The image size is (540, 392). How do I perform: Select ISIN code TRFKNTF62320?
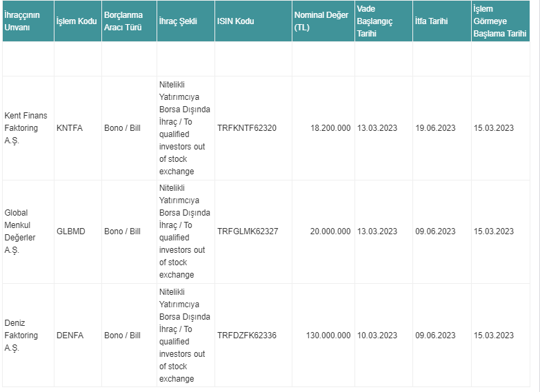click(247, 128)
